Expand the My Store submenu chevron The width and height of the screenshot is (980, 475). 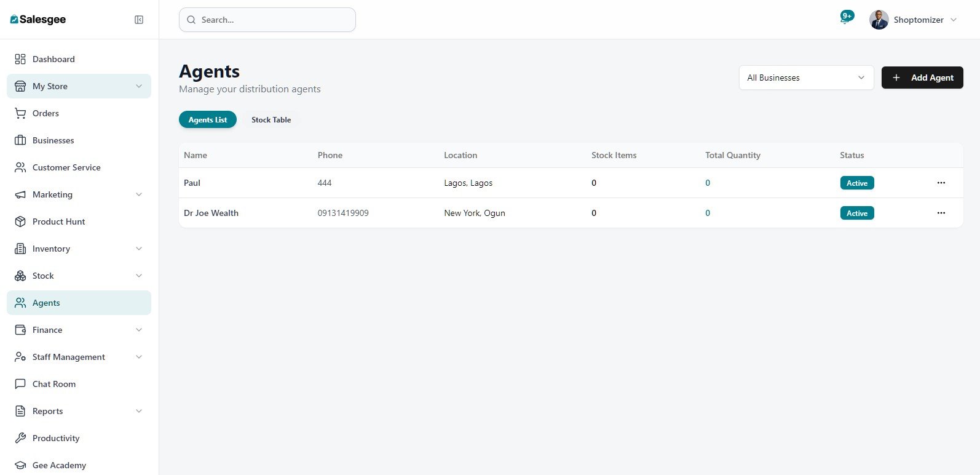[x=139, y=86]
